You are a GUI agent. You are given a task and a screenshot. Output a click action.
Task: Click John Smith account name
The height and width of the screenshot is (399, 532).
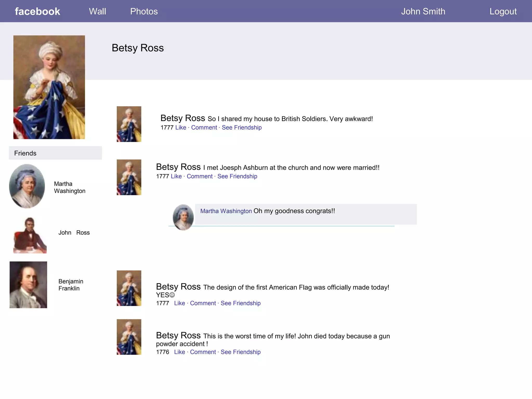(x=423, y=11)
